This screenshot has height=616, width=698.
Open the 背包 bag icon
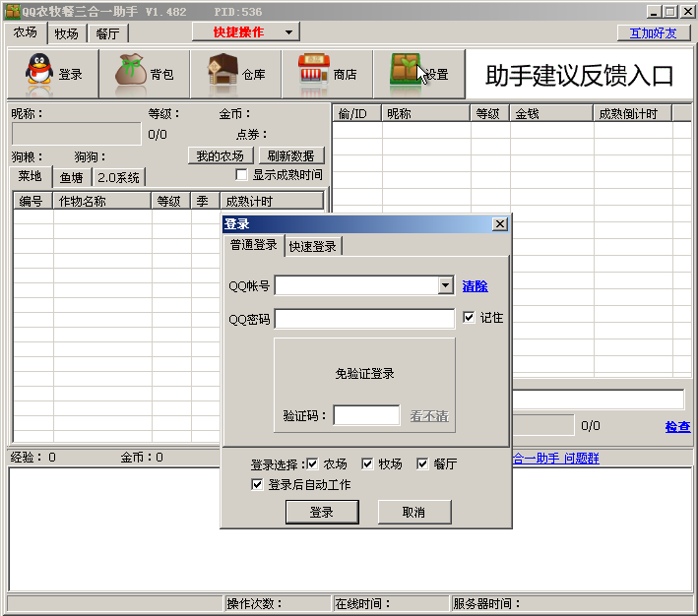[x=145, y=74]
